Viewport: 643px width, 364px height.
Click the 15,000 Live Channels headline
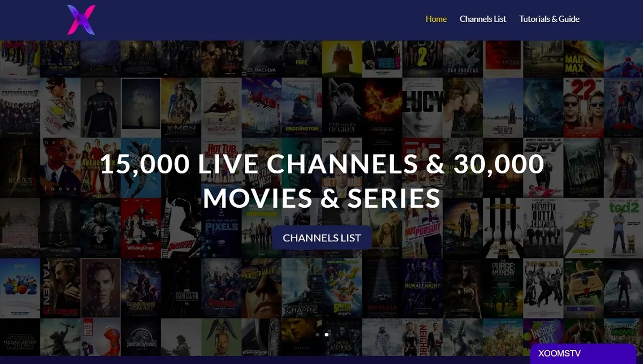pos(322,180)
